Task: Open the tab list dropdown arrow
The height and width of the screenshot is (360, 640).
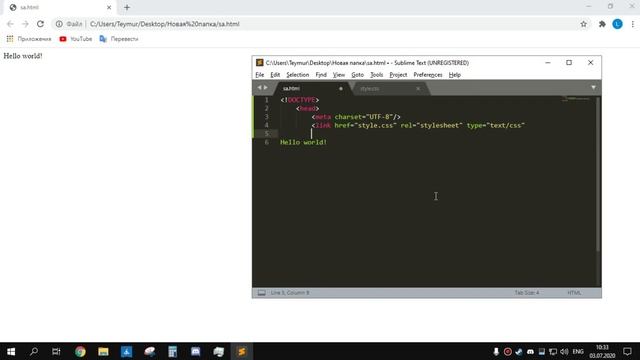Action: (593, 88)
